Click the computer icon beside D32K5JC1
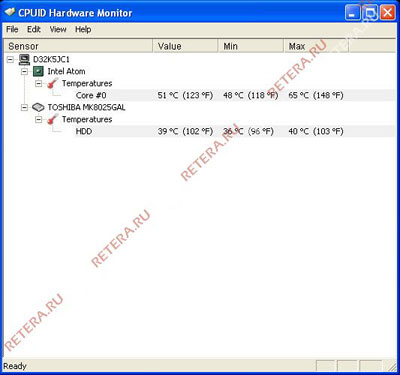 pos(24,60)
